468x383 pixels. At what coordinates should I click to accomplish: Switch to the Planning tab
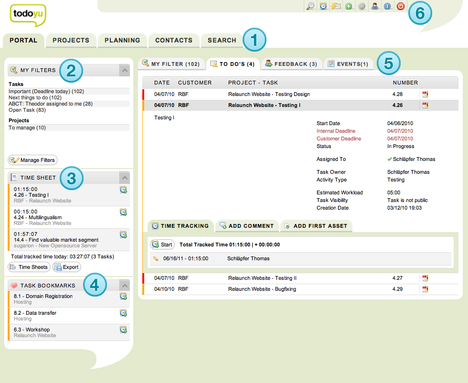tap(122, 40)
